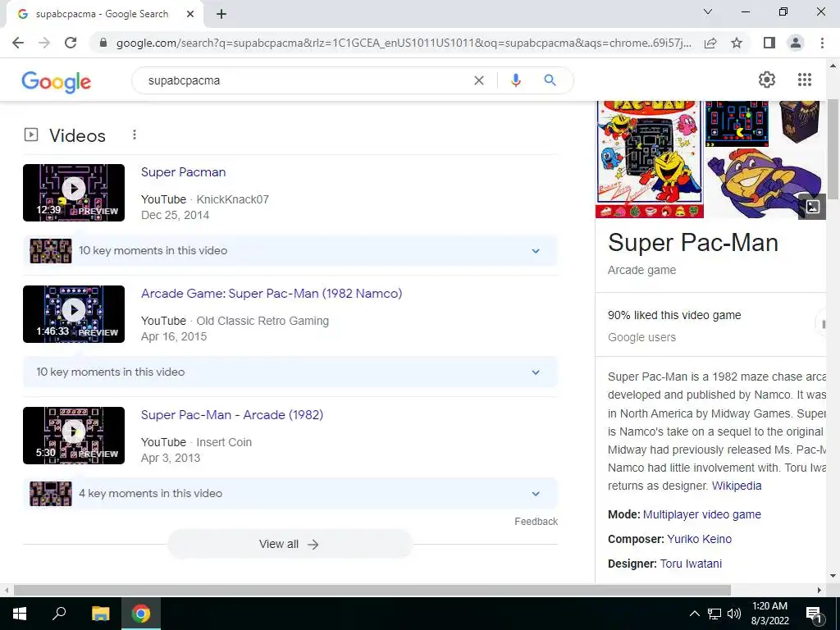Click designer Toru Iwatani link
This screenshot has height=630, width=840.
coord(691,564)
